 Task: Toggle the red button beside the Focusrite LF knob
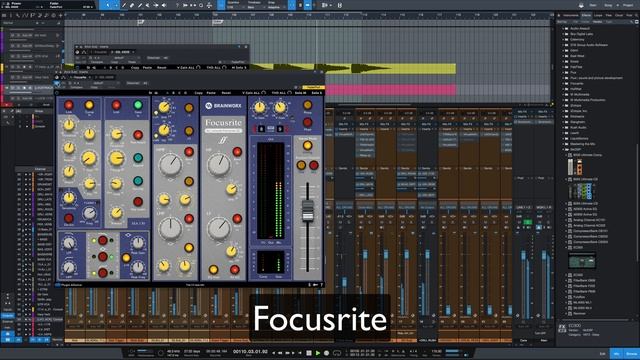coord(237,219)
